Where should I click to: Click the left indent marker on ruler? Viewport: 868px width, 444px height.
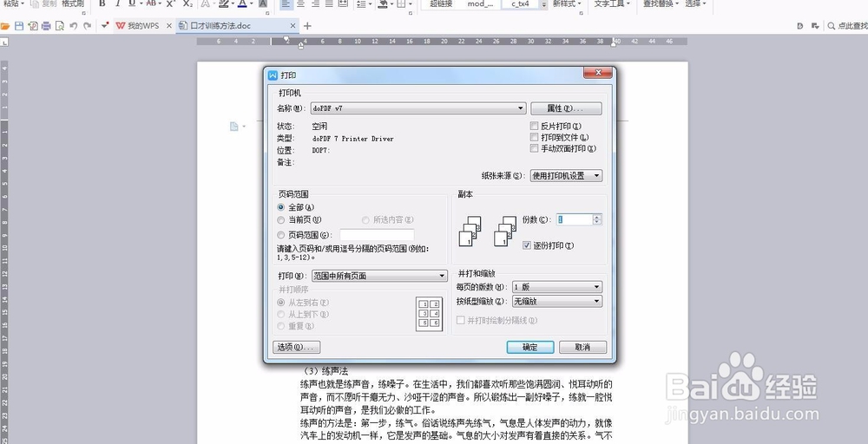click(x=300, y=45)
